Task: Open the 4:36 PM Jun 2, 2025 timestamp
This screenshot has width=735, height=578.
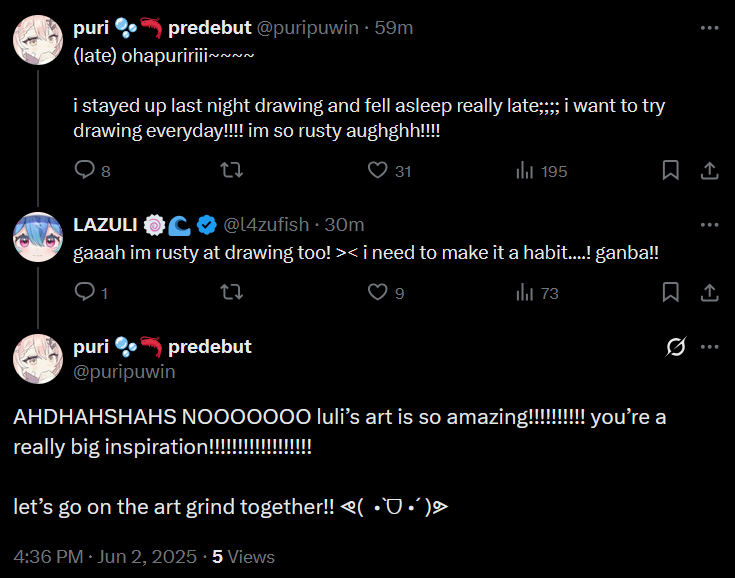Action: pyautogui.click(x=106, y=556)
